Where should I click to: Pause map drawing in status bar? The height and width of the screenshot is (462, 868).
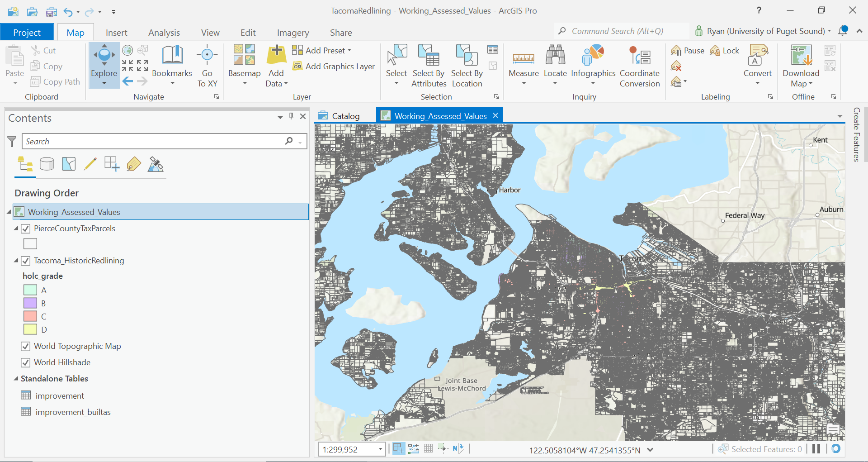(816, 448)
